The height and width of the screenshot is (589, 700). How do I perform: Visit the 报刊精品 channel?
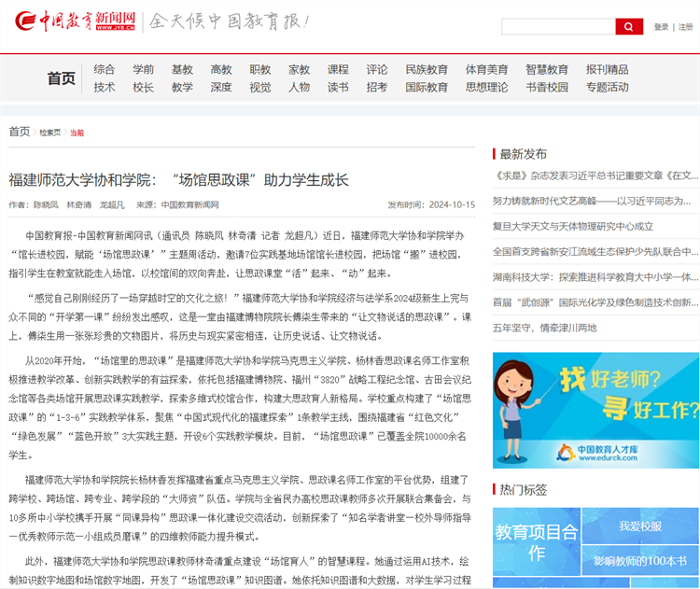(608, 69)
